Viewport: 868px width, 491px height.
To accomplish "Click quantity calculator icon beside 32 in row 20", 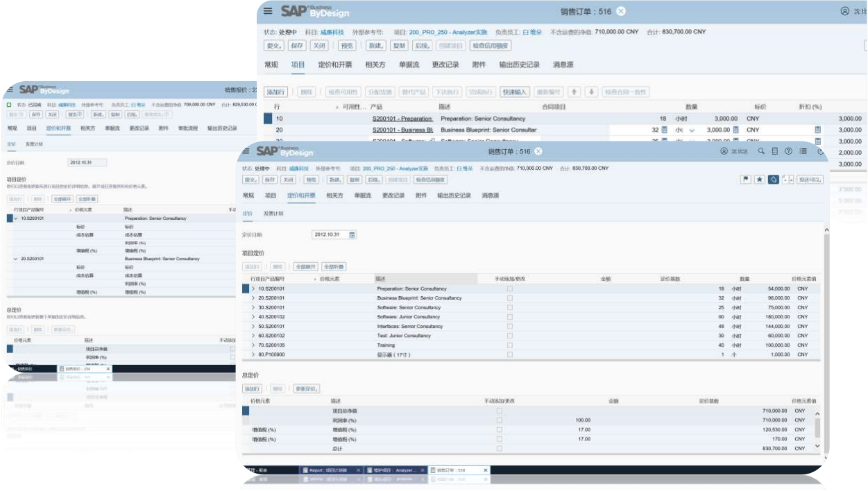I will [x=664, y=130].
